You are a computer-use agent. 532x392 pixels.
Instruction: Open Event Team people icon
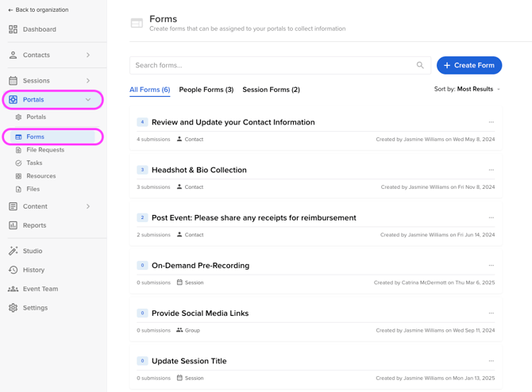click(13, 289)
